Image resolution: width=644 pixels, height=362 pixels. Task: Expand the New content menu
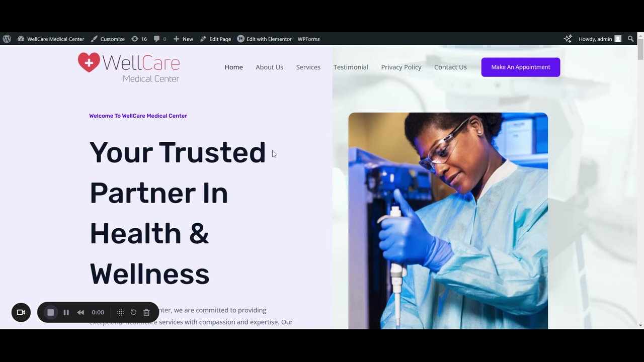point(183,39)
